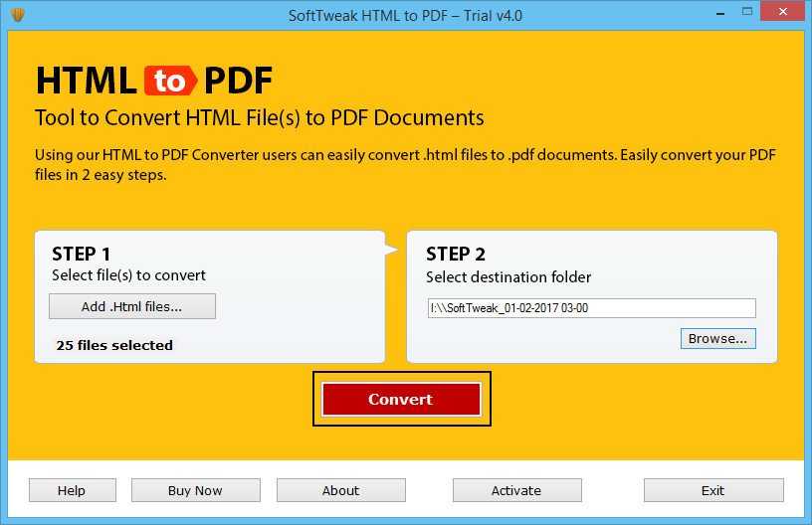Focus the destination folder path field
Image resolution: width=812 pixels, height=525 pixels.
591,308
